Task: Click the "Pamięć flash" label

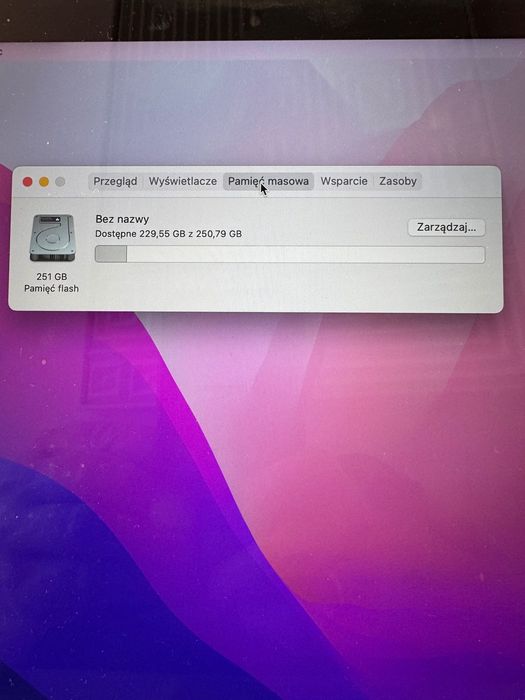Action: click(x=51, y=289)
